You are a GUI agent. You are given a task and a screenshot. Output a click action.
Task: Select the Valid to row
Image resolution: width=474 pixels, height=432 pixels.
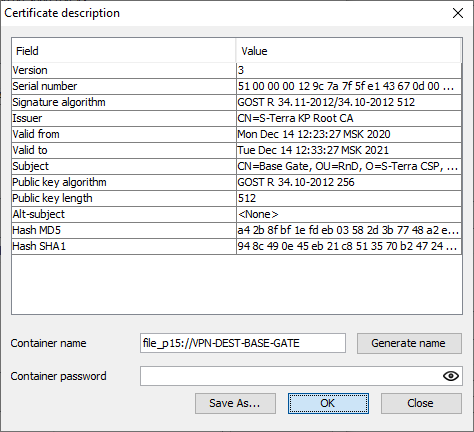[237, 150]
